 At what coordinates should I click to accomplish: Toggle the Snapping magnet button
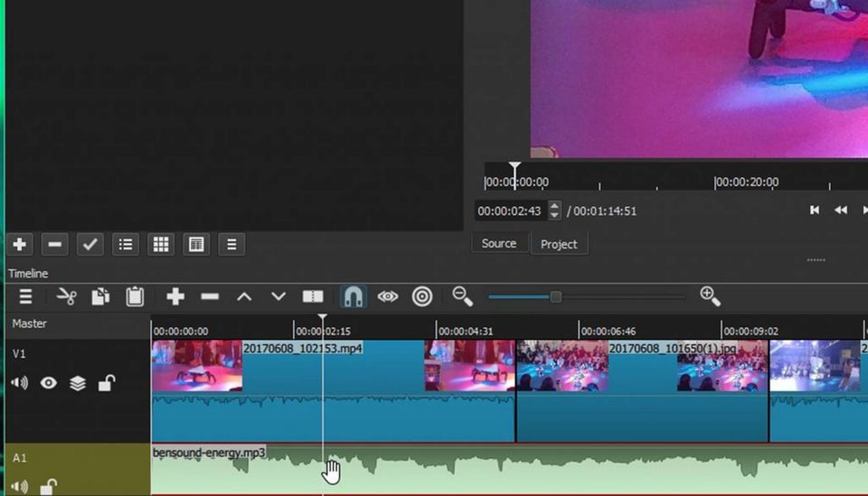pyautogui.click(x=353, y=296)
